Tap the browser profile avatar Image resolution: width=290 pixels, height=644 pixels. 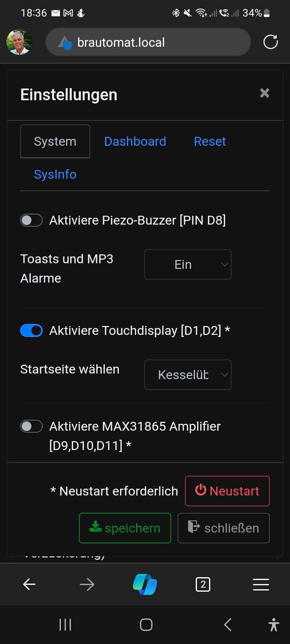(x=19, y=42)
